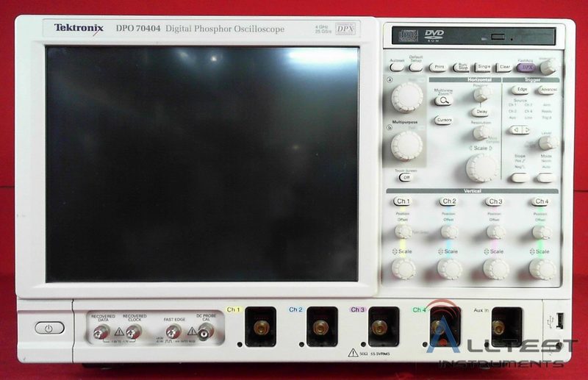Toggle the trigger Mode button
The image size is (588, 380).
tap(545, 177)
